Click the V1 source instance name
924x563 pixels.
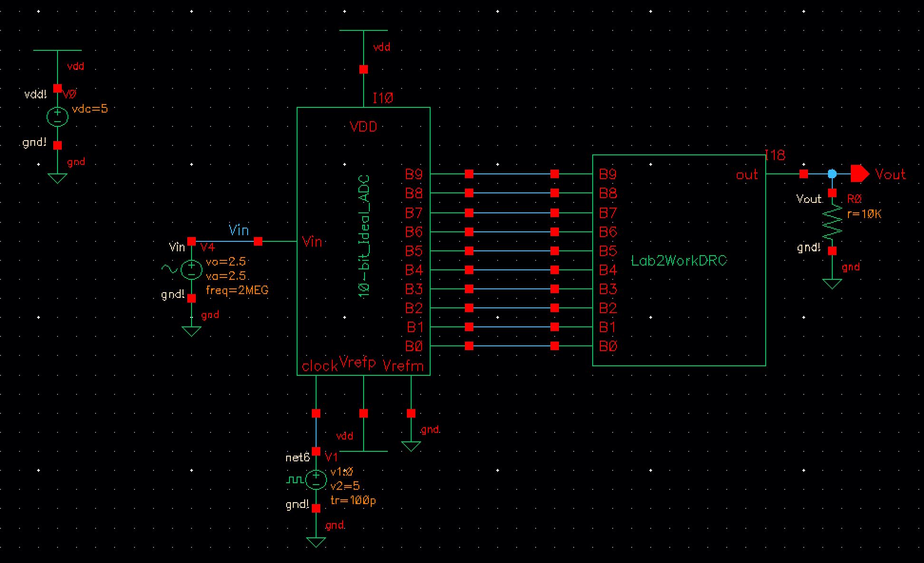tap(331, 457)
